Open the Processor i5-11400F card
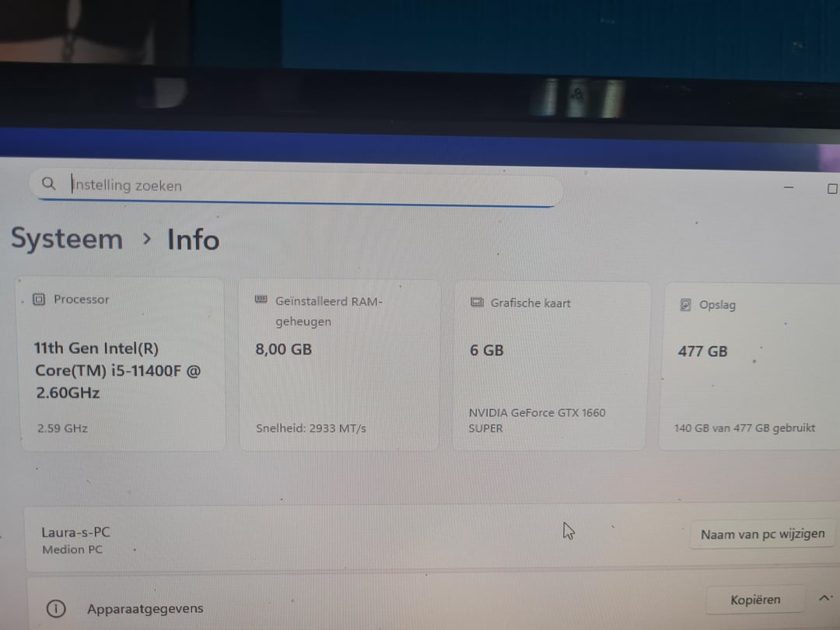 coord(122,366)
